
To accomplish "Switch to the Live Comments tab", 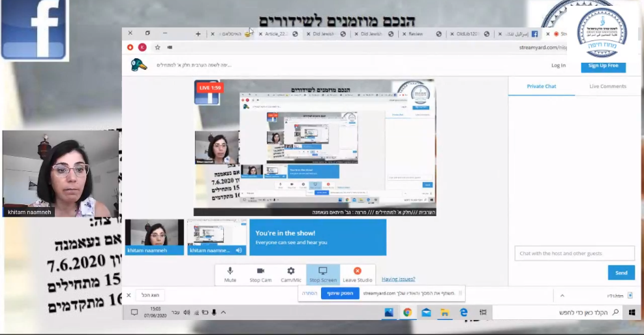I will [x=607, y=86].
